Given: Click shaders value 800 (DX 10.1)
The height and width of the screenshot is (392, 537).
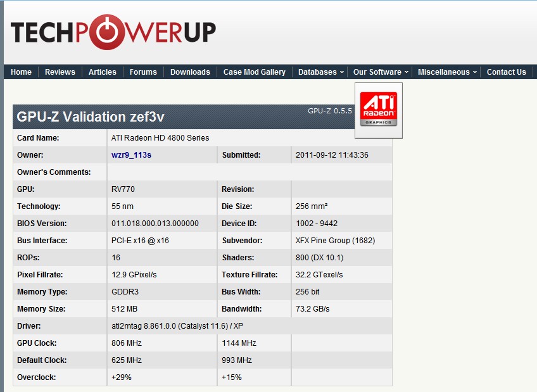Looking at the screenshot, I should pyautogui.click(x=320, y=258).
